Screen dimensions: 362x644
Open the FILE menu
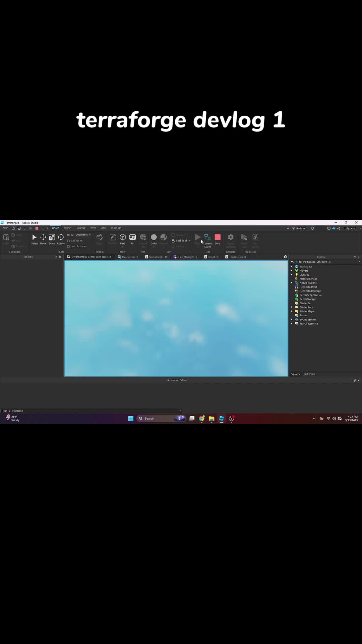click(x=5, y=228)
